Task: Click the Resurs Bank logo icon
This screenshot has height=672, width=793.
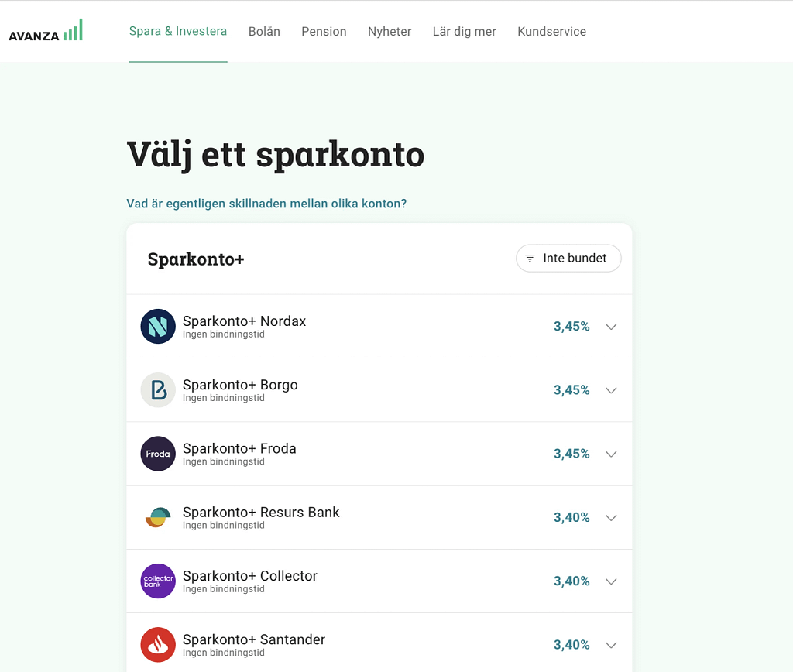Action: [157, 517]
